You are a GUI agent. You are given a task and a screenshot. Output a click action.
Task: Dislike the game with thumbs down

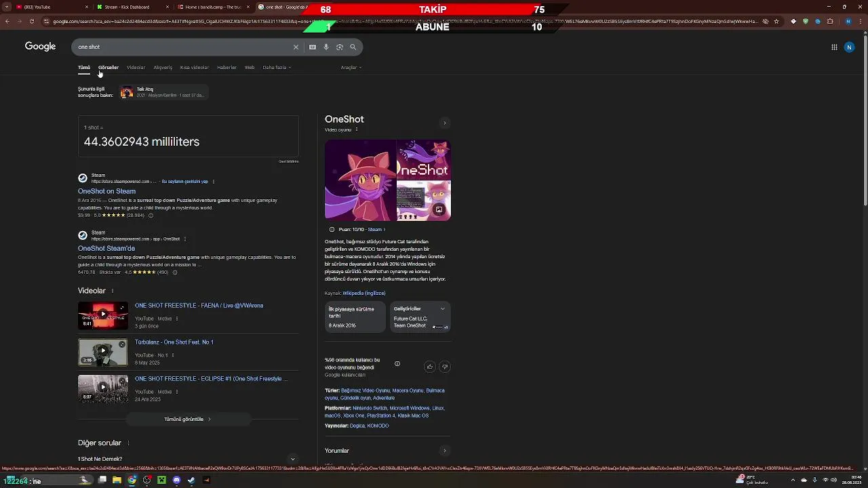pyautogui.click(x=445, y=367)
